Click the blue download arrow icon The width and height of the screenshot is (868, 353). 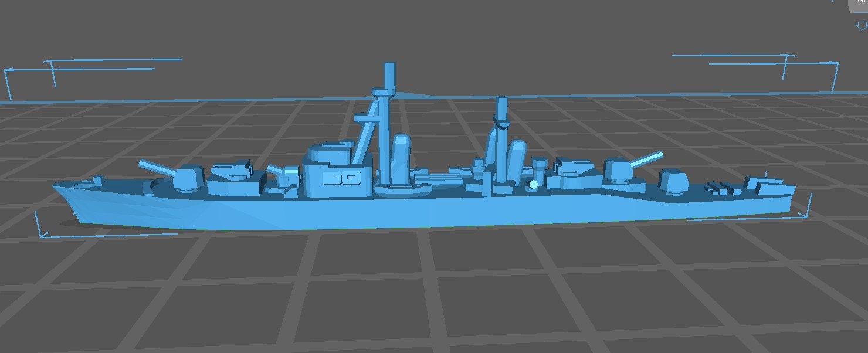(x=861, y=25)
